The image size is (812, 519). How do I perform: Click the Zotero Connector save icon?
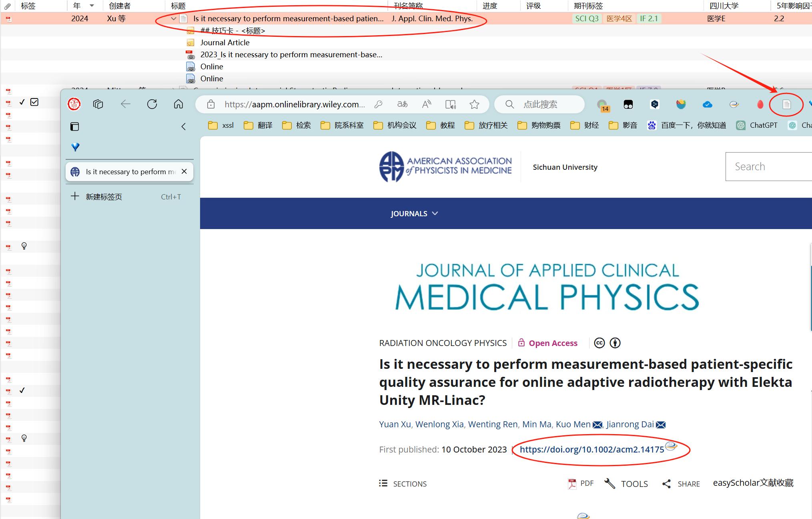coord(786,105)
